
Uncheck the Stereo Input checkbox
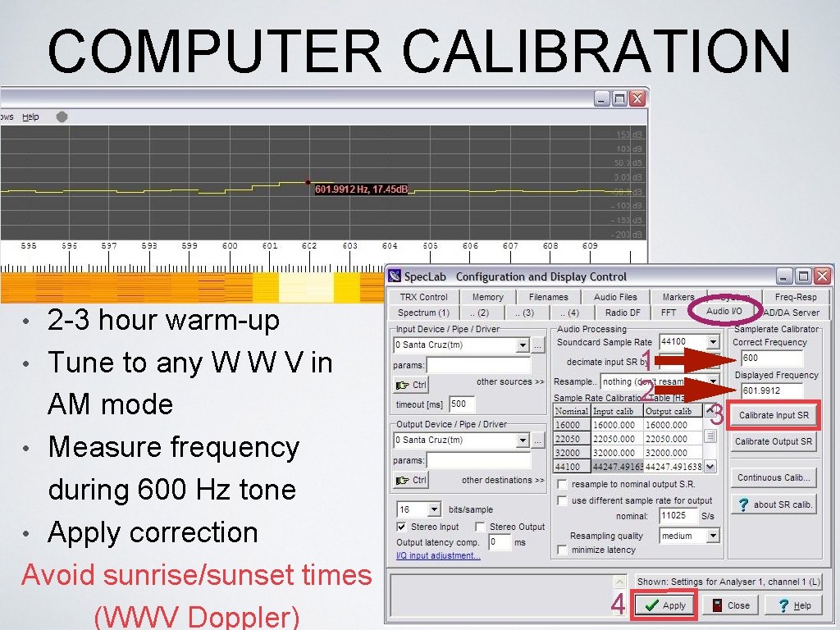pyautogui.click(x=401, y=527)
